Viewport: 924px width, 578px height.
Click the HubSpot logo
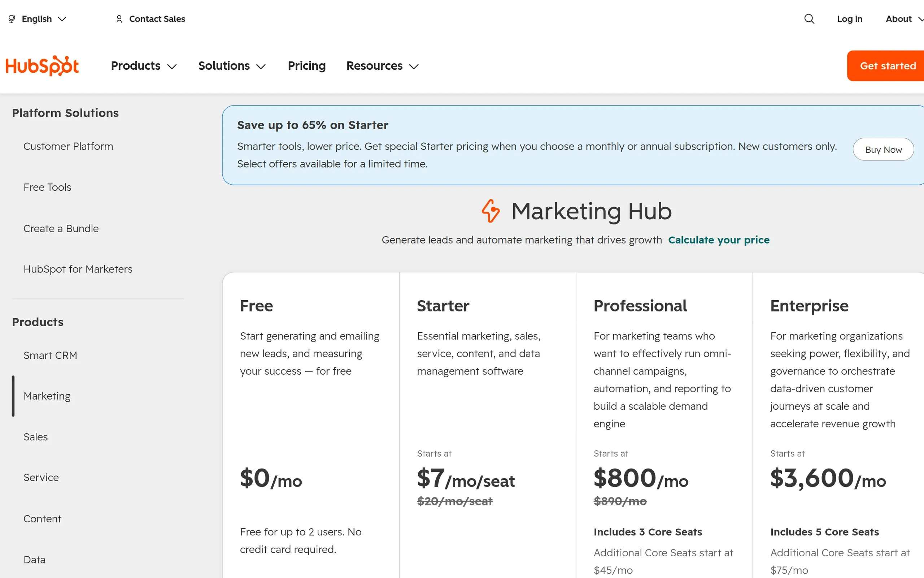click(42, 66)
